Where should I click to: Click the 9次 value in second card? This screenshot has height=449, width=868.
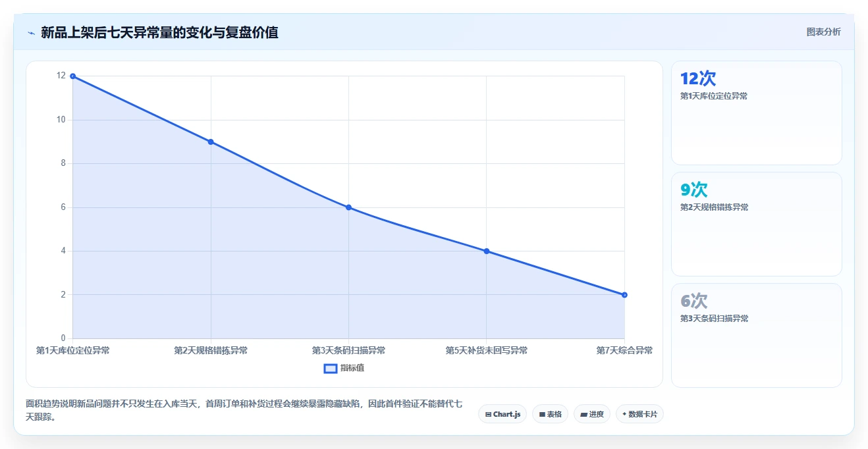(693, 190)
